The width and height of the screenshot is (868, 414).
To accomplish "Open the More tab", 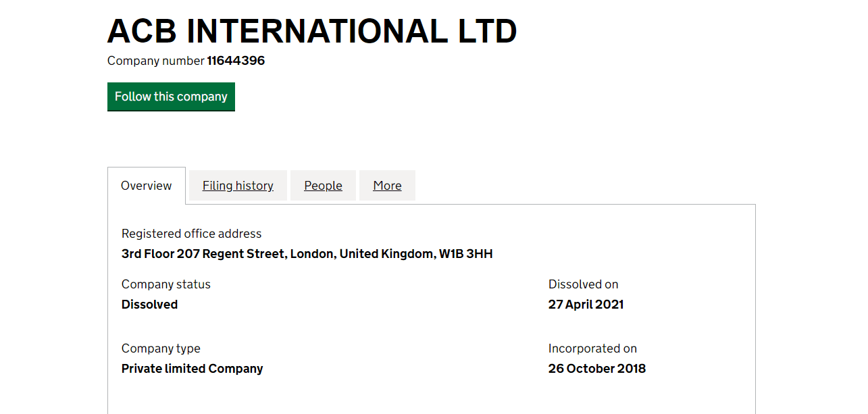I will [387, 186].
